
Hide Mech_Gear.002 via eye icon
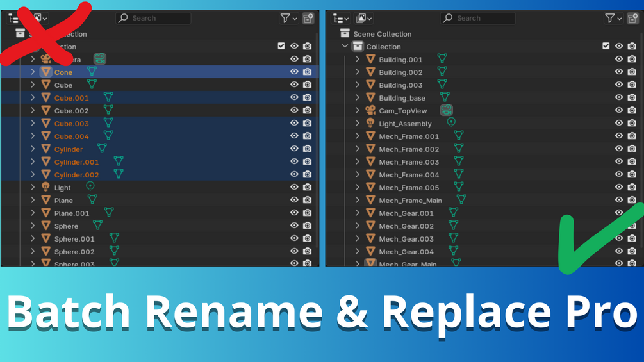coord(619,226)
